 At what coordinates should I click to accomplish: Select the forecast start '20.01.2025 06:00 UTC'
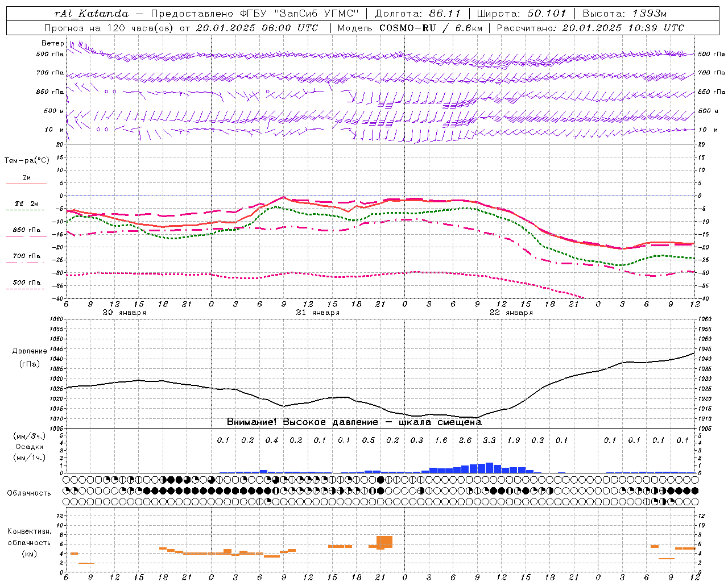pyautogui.click(x=257, y=28)
